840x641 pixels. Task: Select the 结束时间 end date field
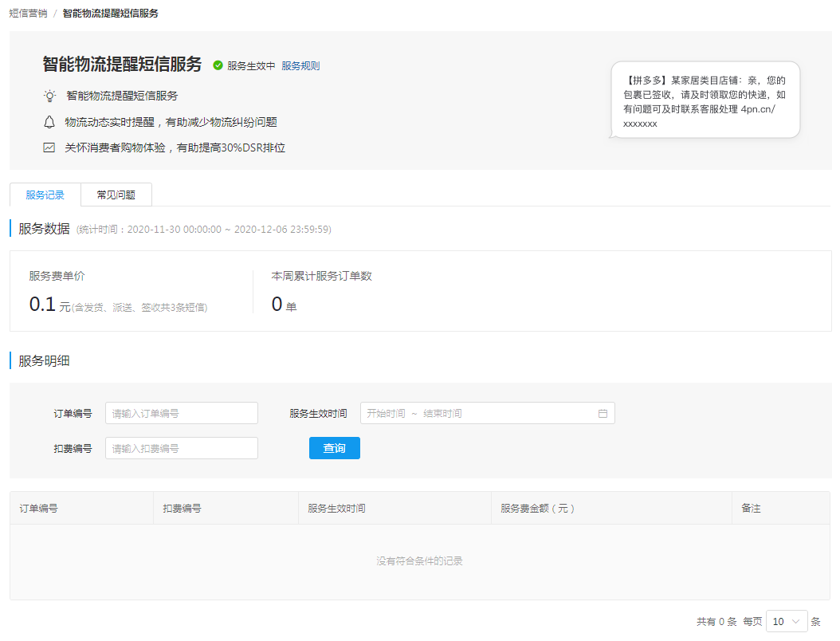coord(443,414)
